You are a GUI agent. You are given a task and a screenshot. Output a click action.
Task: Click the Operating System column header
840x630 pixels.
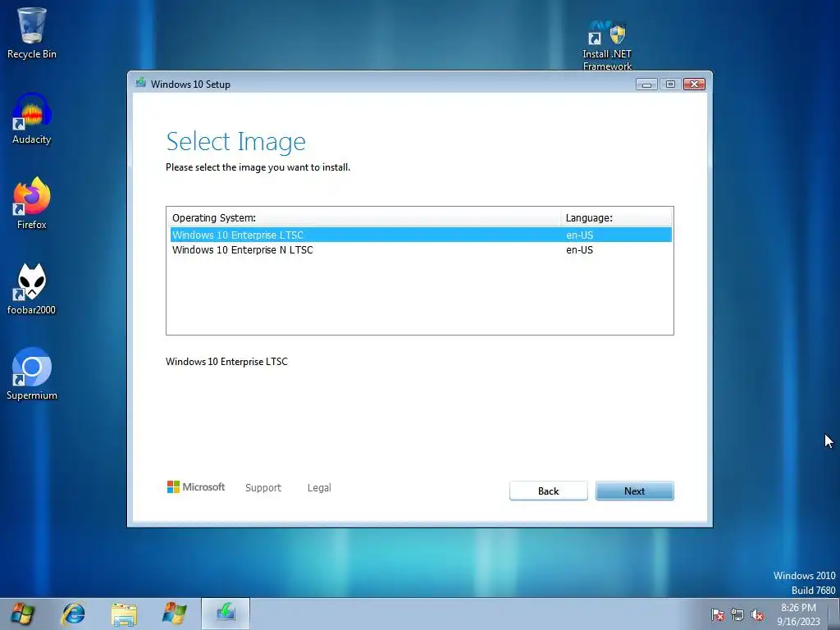pyautogui.click(x=364, y=217)
